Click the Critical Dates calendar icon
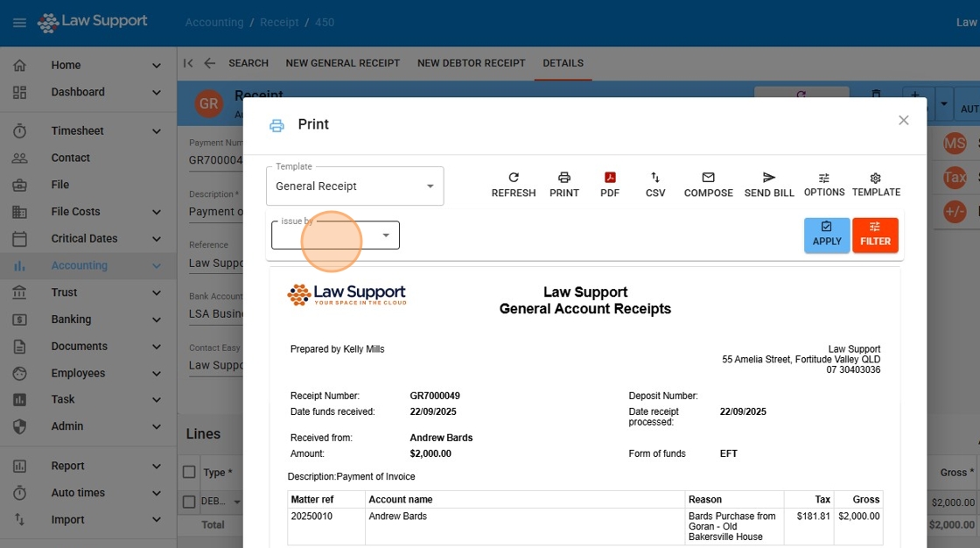Image resolution: width=980 pixels, height=548 pixels. click(x=19, y=238)
